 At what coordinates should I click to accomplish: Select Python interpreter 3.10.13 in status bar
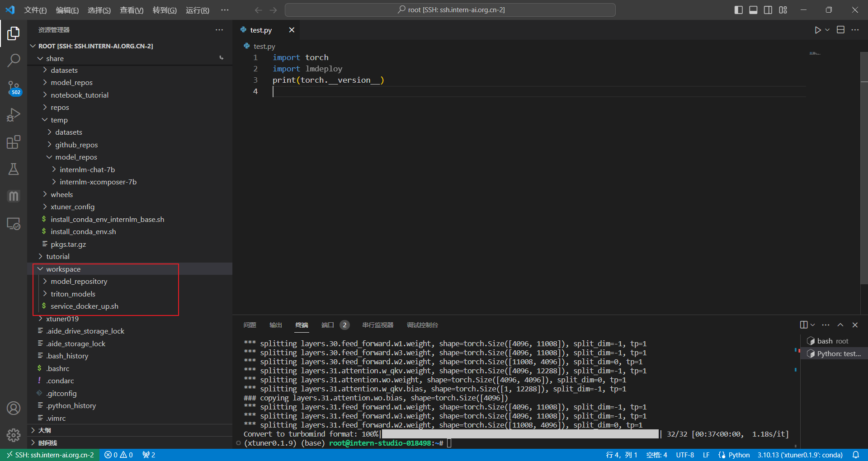point(800,455)
